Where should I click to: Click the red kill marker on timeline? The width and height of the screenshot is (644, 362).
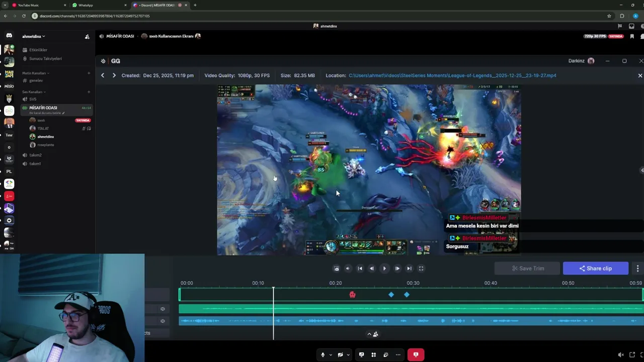click(352, 295)
